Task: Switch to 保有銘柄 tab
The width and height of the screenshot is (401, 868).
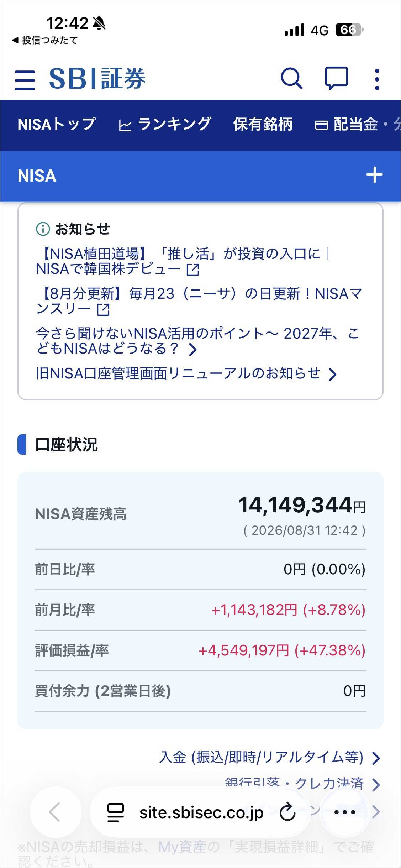Action: 263,124
